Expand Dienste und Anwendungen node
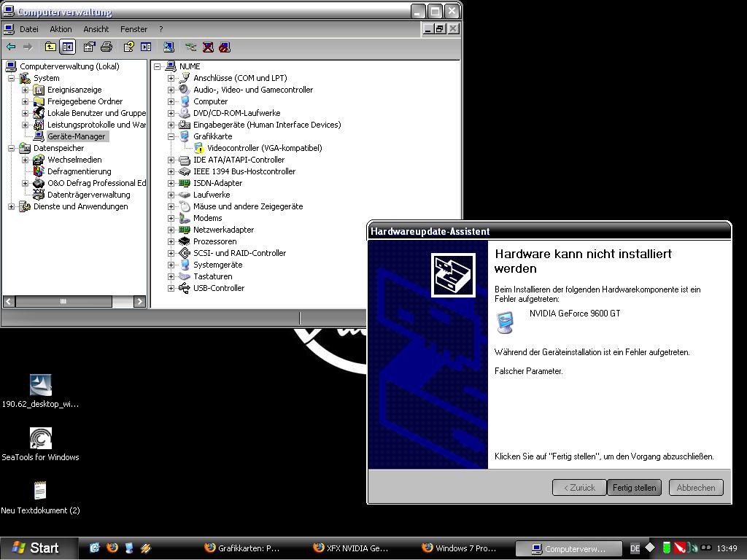 11,206
